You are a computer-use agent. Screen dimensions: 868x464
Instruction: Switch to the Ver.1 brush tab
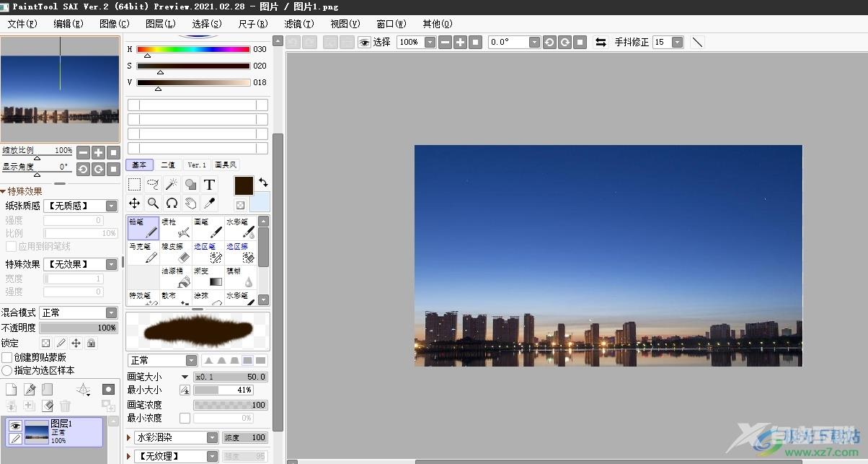[x=197, y=165]
